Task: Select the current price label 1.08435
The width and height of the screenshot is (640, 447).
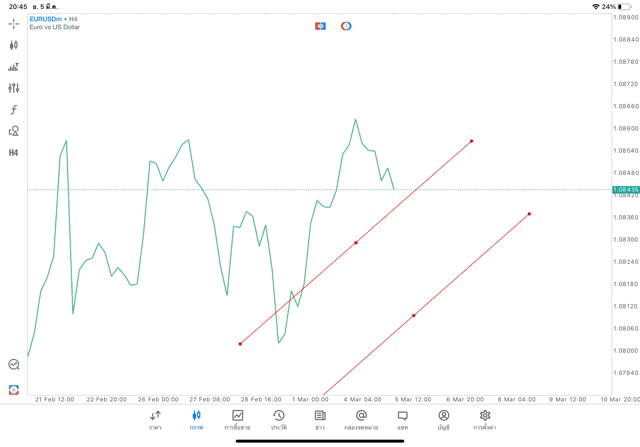Action: (x=625, y=189)
